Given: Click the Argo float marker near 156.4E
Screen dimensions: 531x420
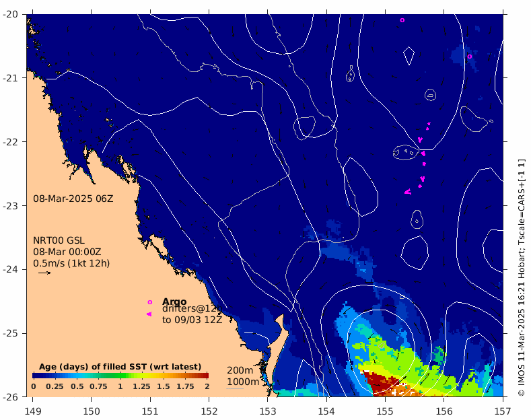Looking at the screenshot, I should 469,57.
